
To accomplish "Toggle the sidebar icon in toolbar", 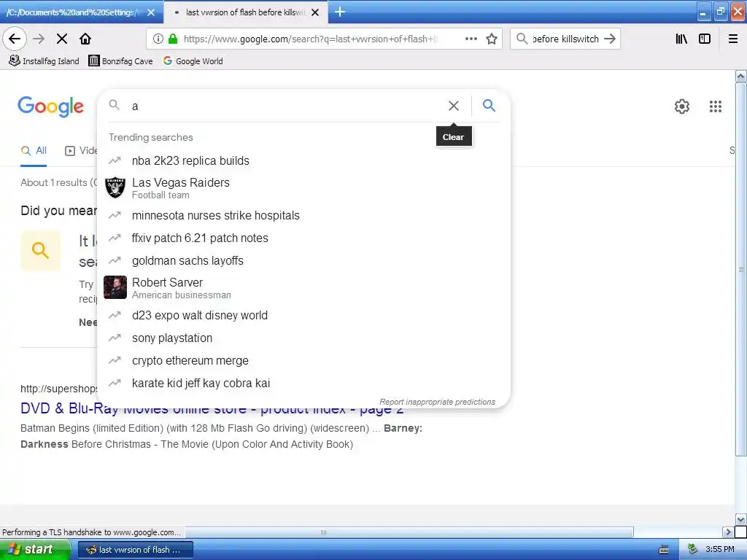I will [705, 39].
